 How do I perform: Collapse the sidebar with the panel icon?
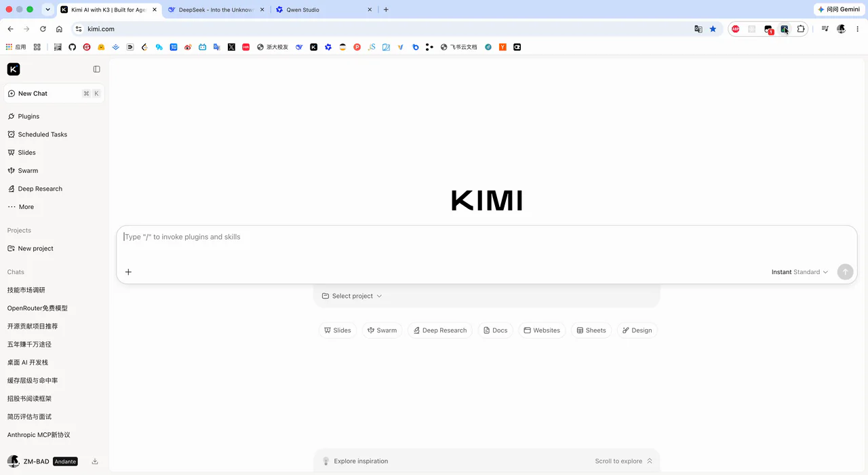[96, 69]
